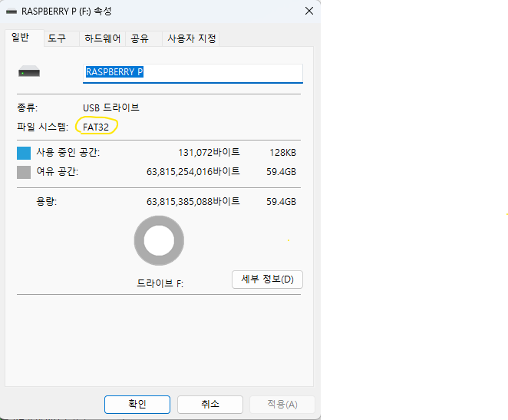Click the 드라이브 F: label
The image size is (508, 420).
pos(160,283)
